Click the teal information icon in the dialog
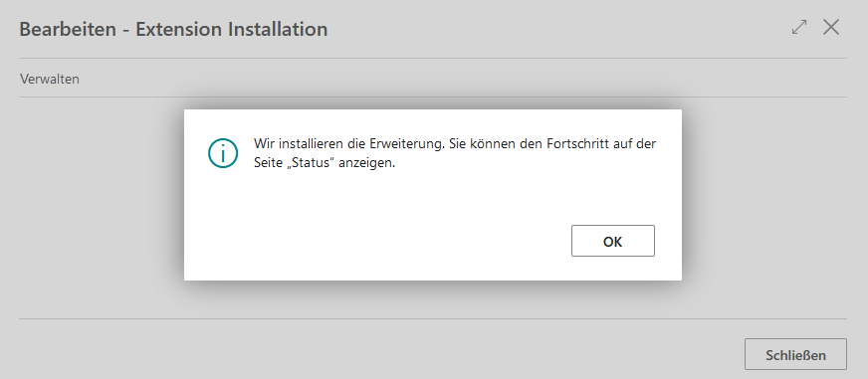This screenshot has width=868, height=379. (x=223, y=153)
